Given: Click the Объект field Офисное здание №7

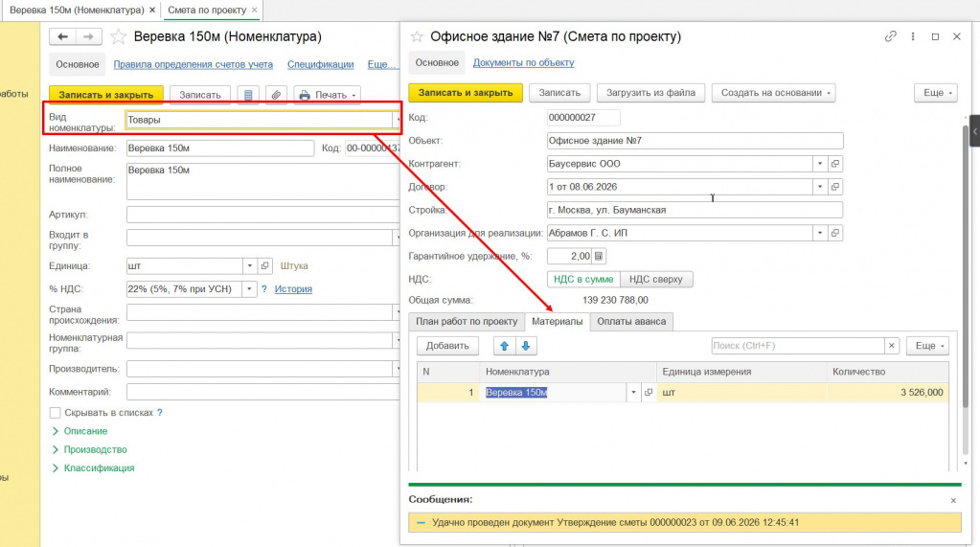Looking at the screenshot, I should [x=695, y=141].
